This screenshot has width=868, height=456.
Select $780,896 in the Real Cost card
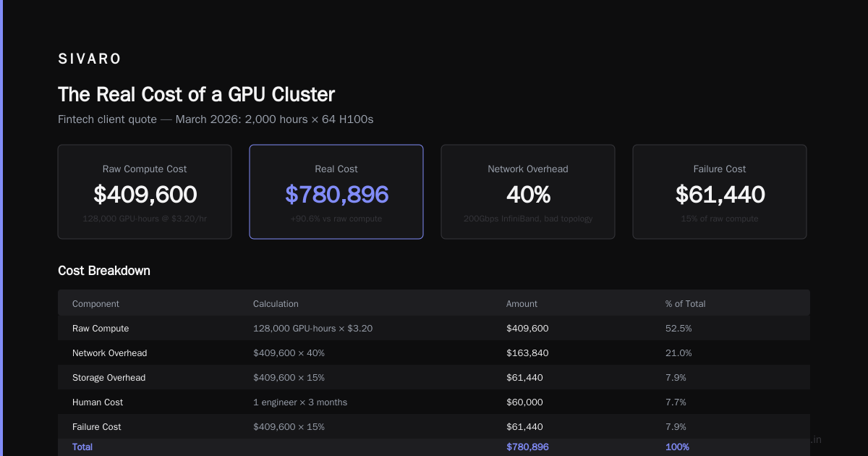(x=336, y=194)
